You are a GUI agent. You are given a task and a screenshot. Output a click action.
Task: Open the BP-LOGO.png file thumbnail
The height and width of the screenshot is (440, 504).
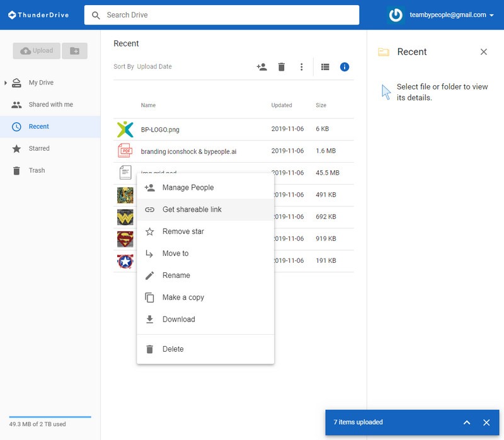pos(125,129)
